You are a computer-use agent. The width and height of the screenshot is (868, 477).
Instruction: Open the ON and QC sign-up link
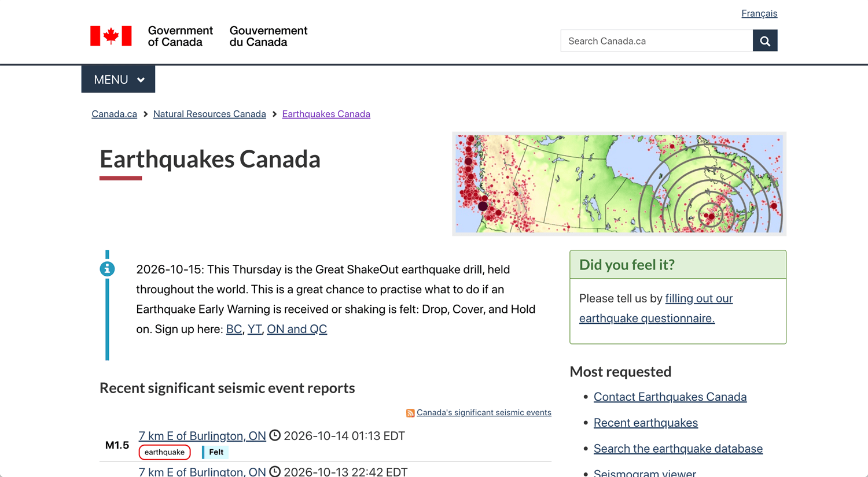[x=297, y=329]
